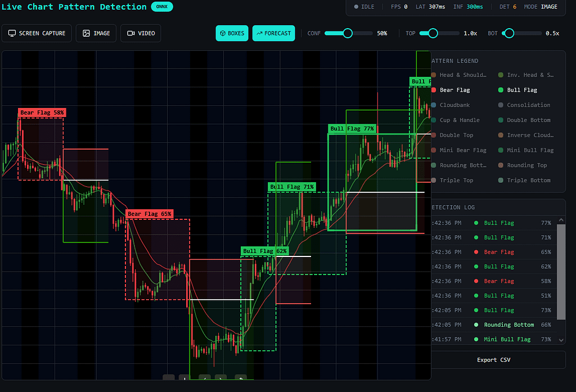Disable the Forecast overlay
Viewport: 576px width, 392px height.
274,33
